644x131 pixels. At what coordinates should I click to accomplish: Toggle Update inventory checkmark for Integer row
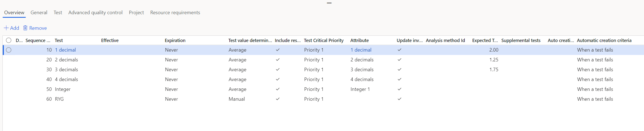[x=399, y=89]
